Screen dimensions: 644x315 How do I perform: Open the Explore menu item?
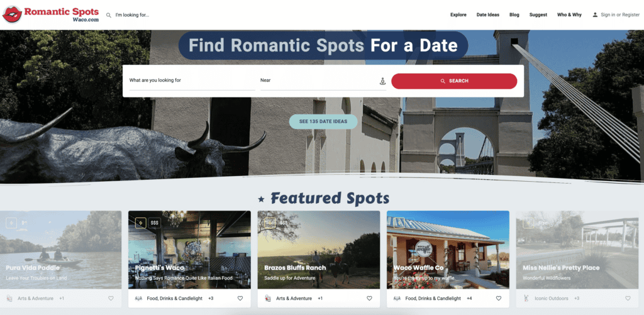[458, 14]
